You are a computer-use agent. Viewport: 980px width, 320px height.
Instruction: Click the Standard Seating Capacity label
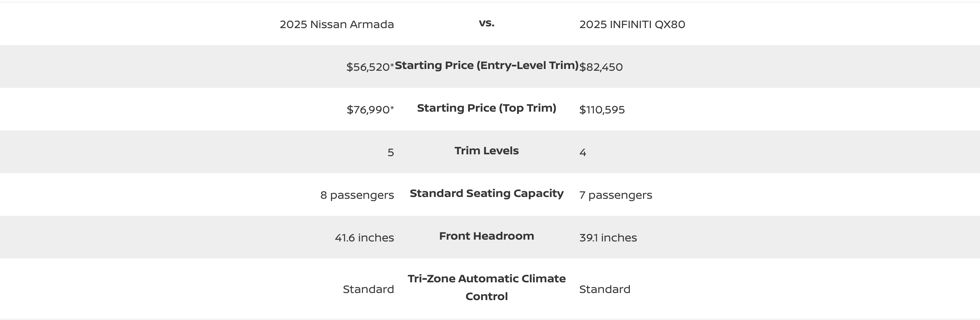[x=486, y=193]
